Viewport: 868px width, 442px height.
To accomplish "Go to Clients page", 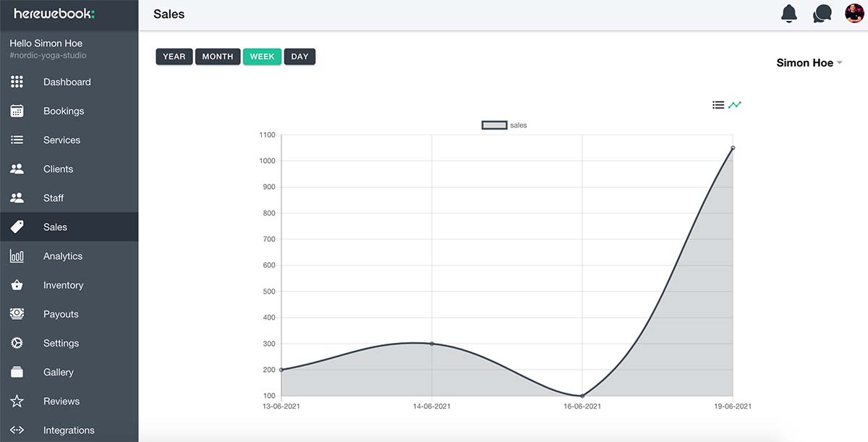I will point(58,169).
